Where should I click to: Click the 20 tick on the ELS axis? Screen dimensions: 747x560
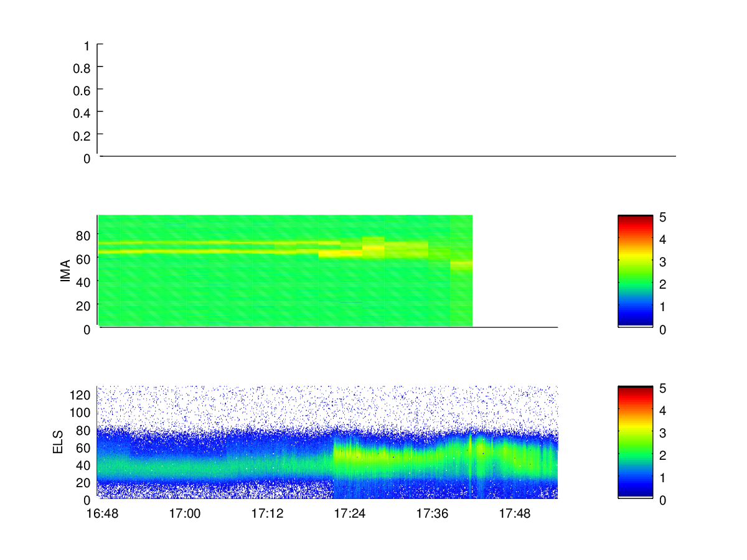point(83,482)
